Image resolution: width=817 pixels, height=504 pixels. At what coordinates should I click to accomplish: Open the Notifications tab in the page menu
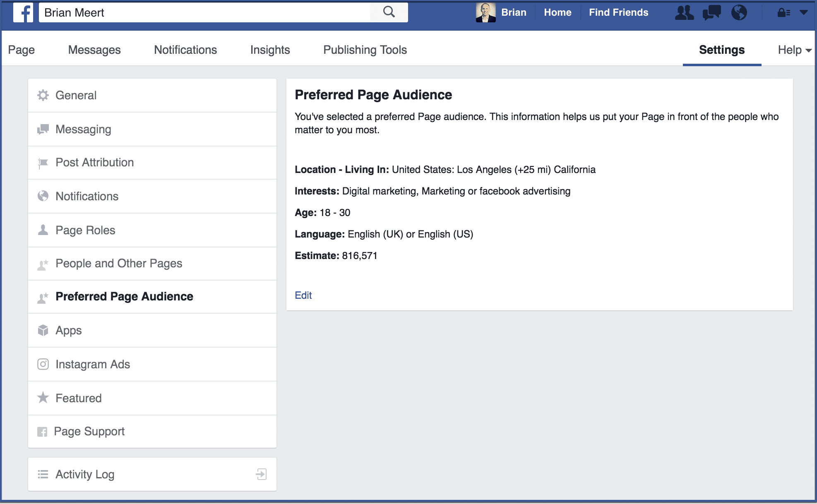click(185, 50)
